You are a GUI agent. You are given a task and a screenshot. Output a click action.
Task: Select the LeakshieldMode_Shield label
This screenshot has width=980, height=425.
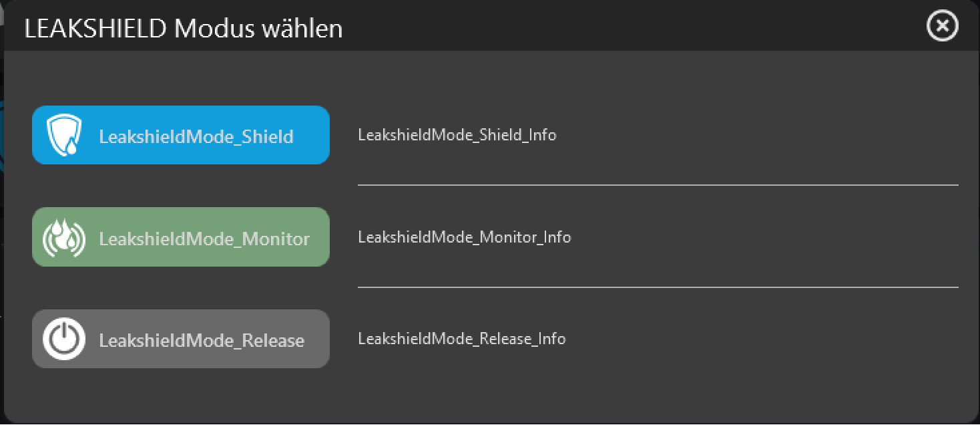point(196,136)
